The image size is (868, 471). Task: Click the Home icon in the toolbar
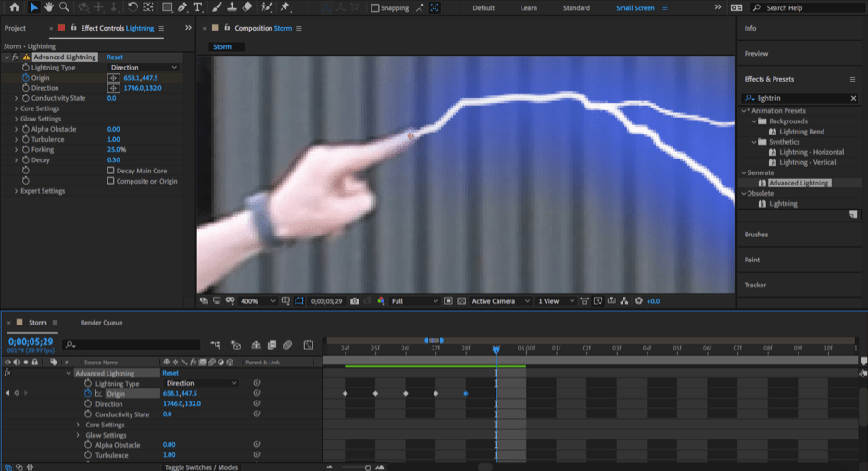[14, 7]
